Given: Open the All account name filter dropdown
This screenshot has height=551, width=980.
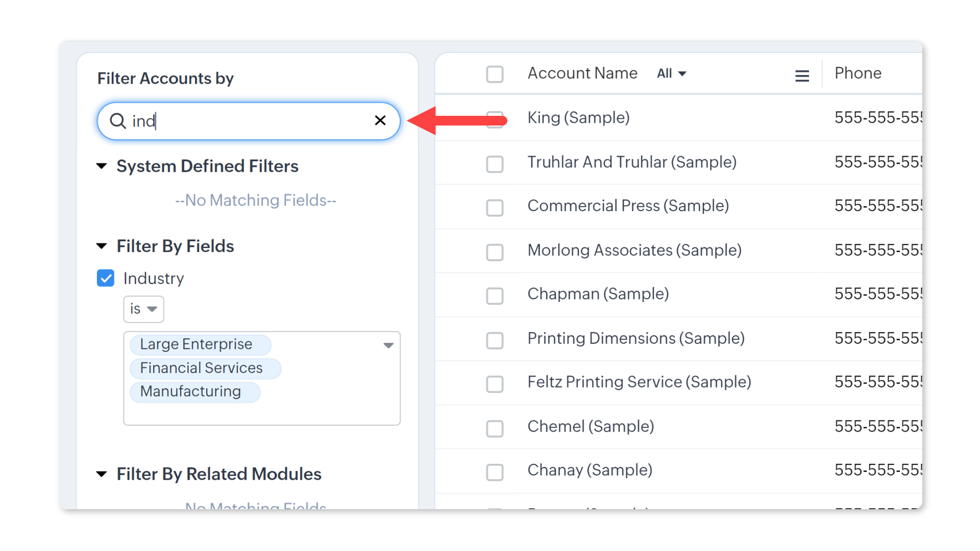Looking at the screenshot, I should (671, 74).
